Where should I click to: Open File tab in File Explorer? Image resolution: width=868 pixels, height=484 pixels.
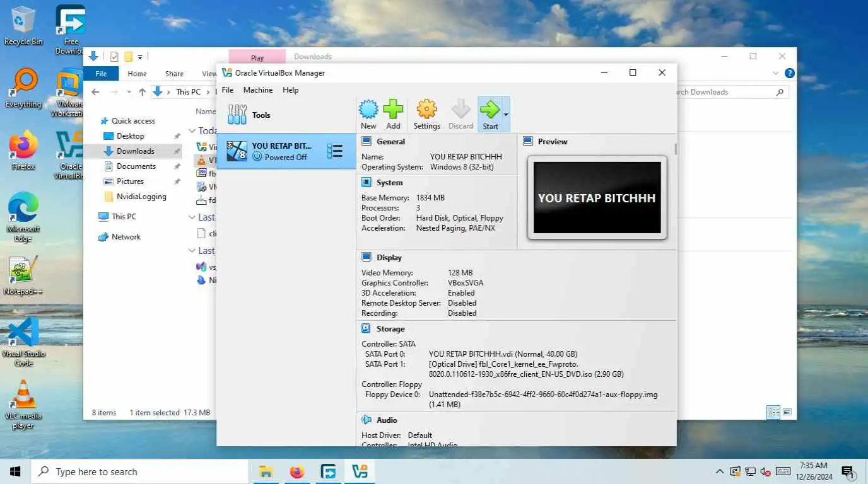[x=101, y=74]
